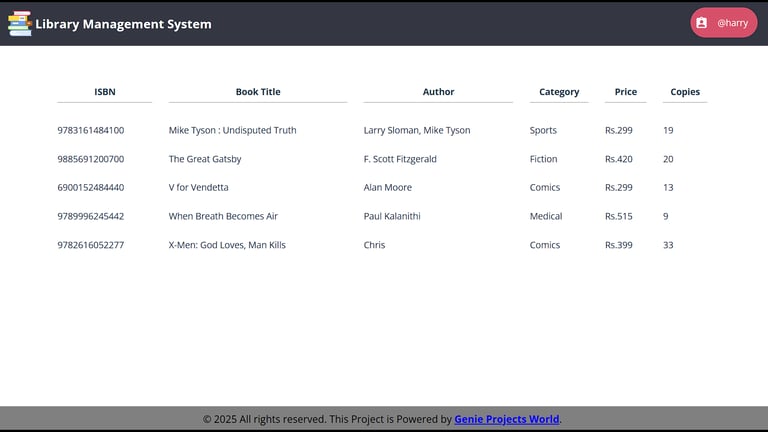768x432 pixels.
Task: Open the @harry user profile button
Action: click(723, 23)
